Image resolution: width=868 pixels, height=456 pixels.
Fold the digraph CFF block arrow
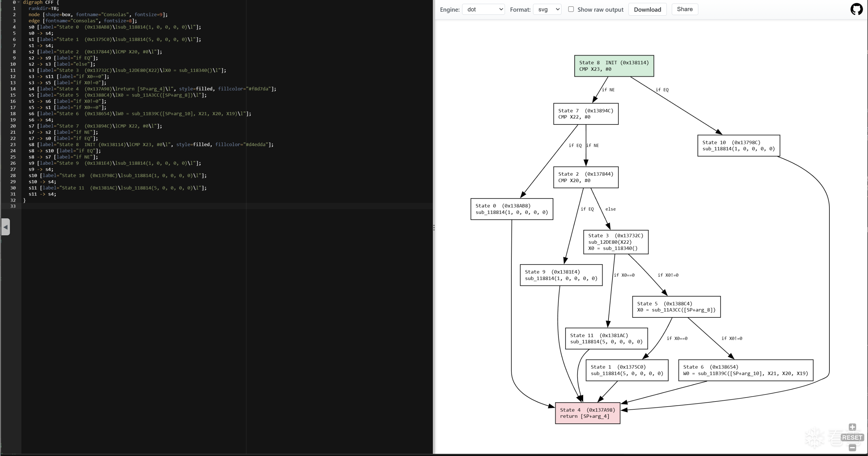pos(19,2)
